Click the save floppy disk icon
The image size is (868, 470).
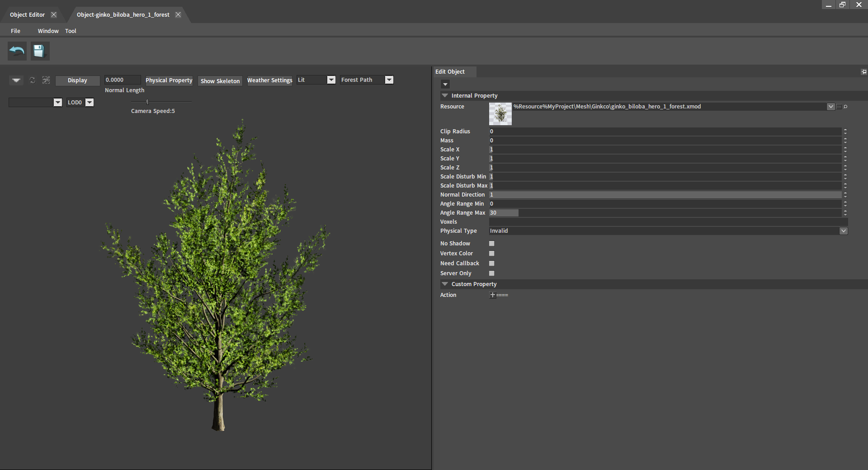40,51
